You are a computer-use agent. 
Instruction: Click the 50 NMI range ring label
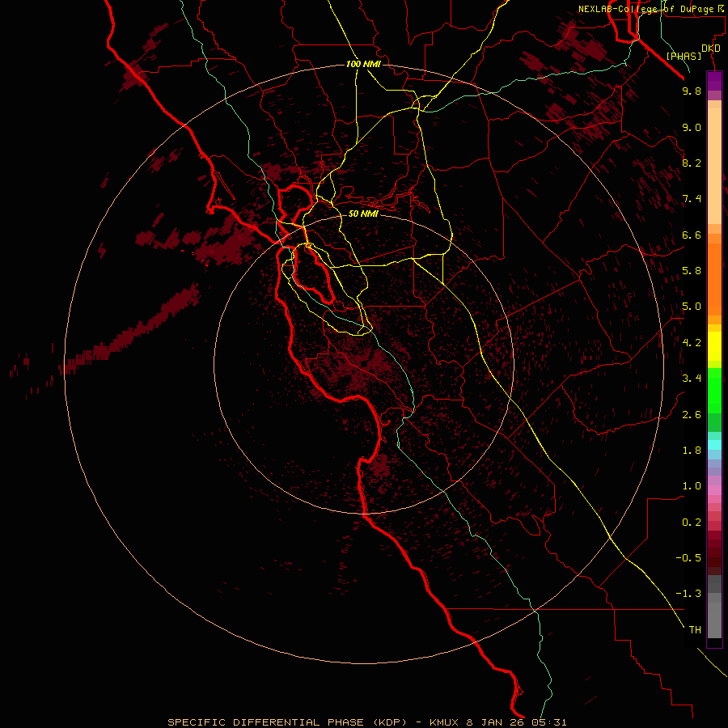pyautogui.click(x=363, y=214)
